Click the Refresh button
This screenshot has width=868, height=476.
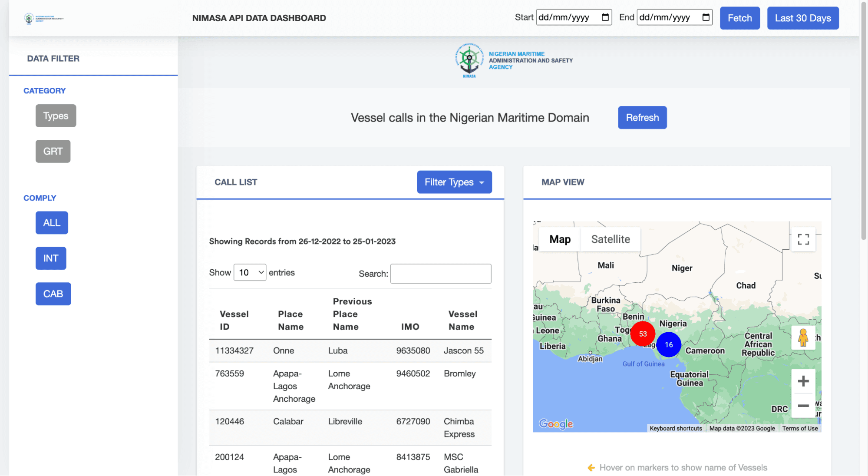(x=642, y=117)
